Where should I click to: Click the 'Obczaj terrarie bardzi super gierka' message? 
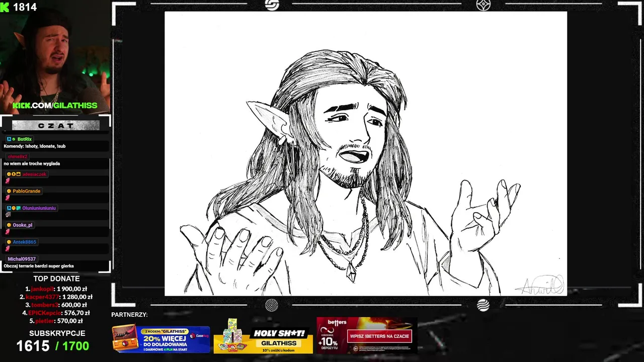pyautogui.click(x=39, y=266)
